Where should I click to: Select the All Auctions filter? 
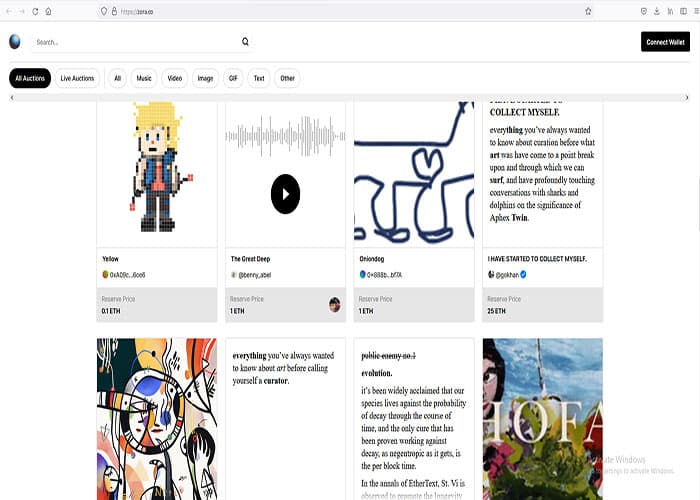pos(30,78)
